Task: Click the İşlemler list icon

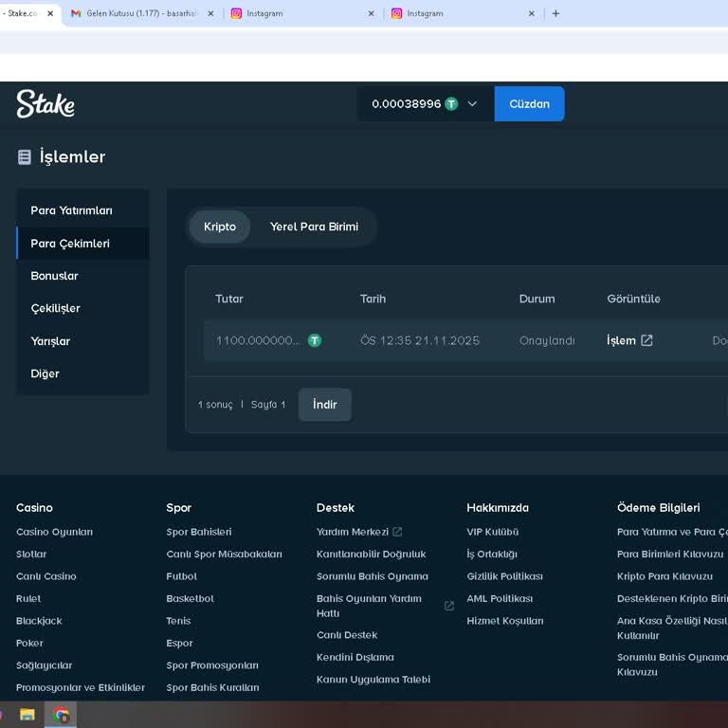Action: point(24,157)
